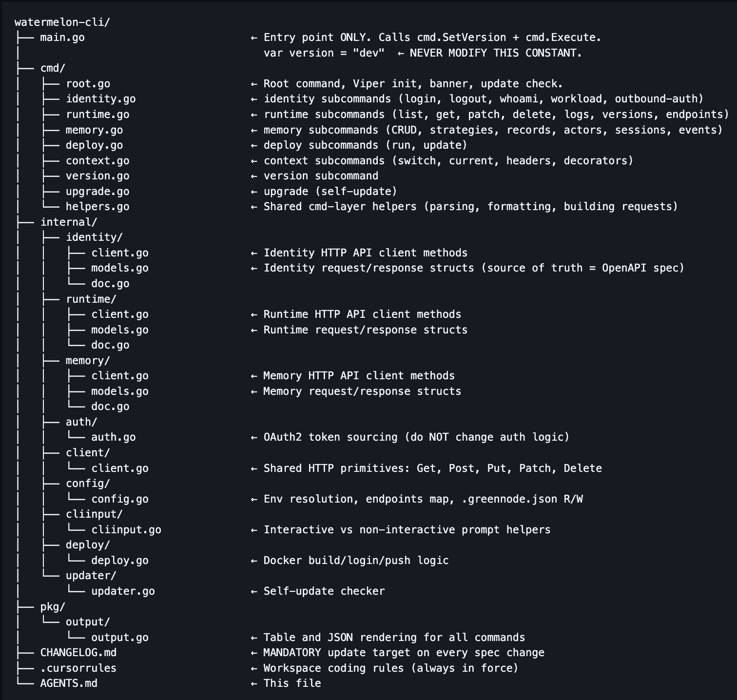Image resolution: width=737 pixels, height=700 pixels.
Task: Click updater.go file entry
Action: [123, 591]
